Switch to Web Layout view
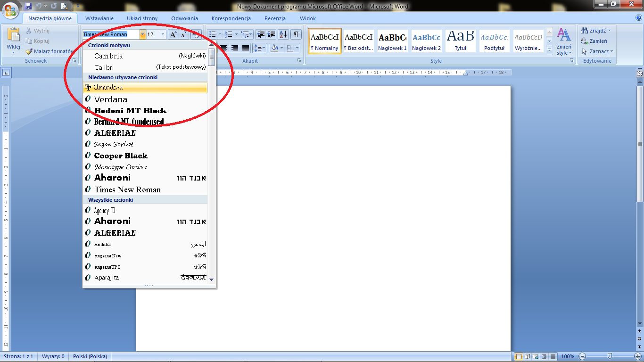The image size is (644, 362). point(536,356)
